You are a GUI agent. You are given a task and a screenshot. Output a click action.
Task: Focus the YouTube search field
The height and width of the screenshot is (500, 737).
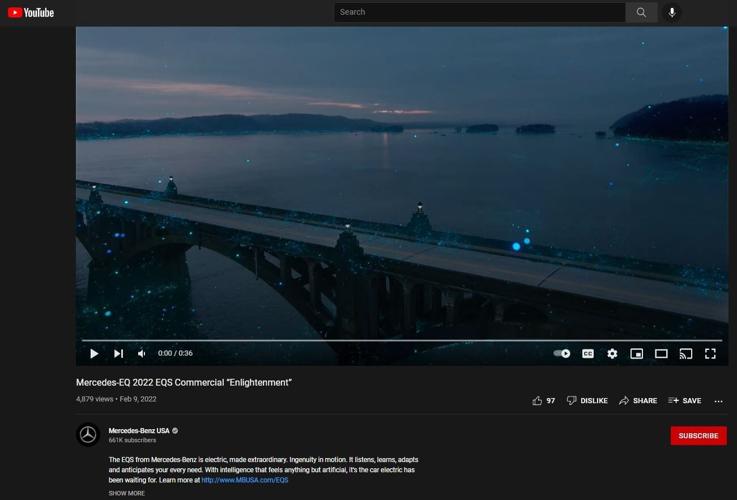478,12
